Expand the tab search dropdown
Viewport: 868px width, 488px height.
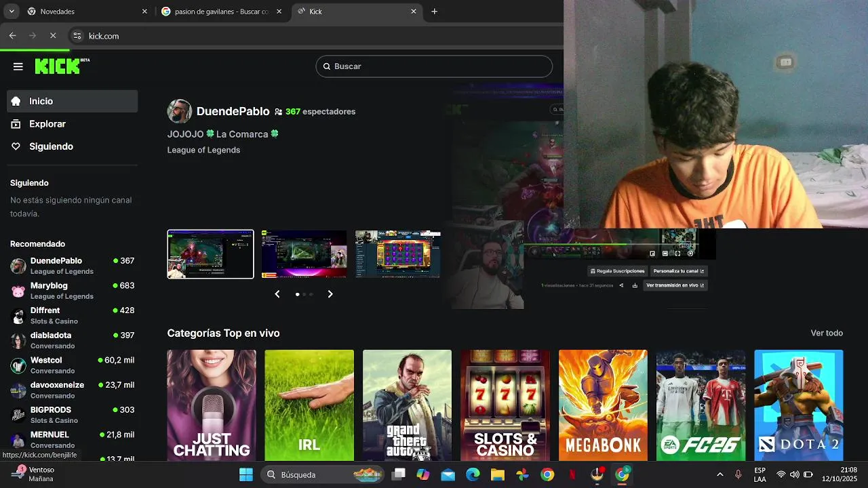pos(12,12)
